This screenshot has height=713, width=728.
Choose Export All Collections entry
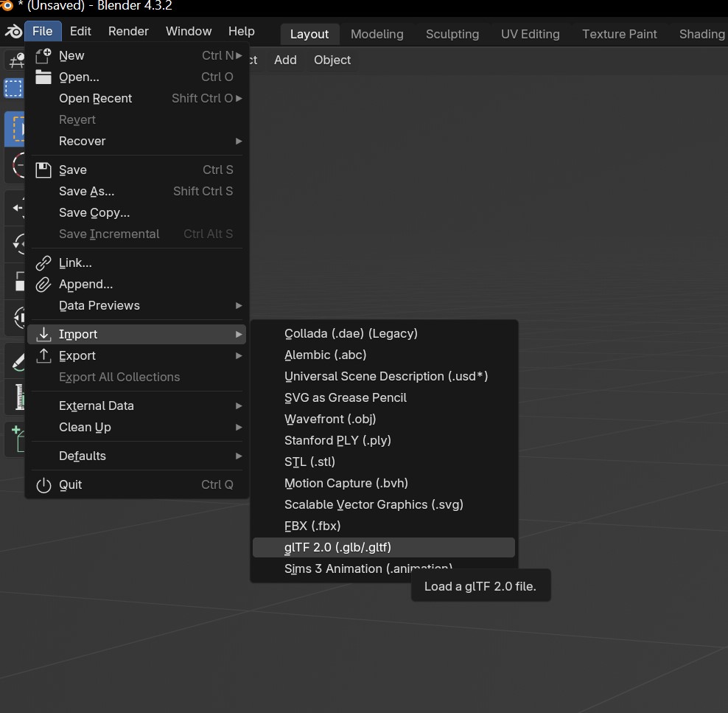point(136,378)
